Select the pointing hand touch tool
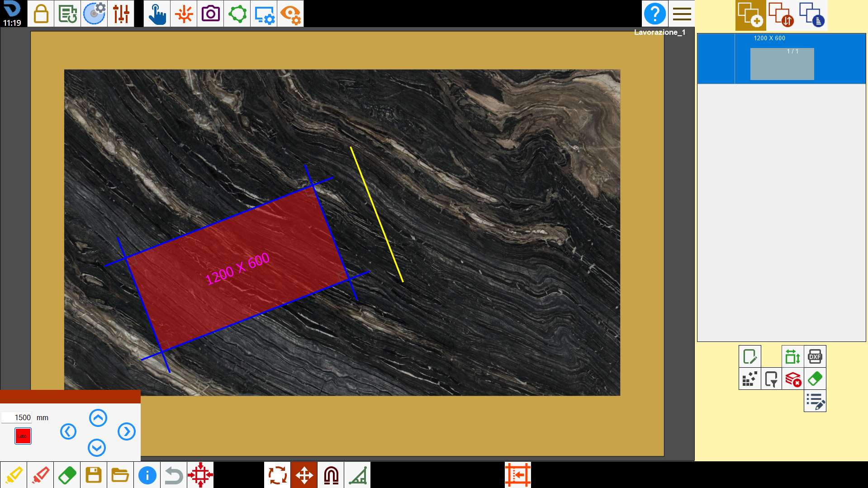The width and height of the screenshot is (868, 488). tap(157, 14)
